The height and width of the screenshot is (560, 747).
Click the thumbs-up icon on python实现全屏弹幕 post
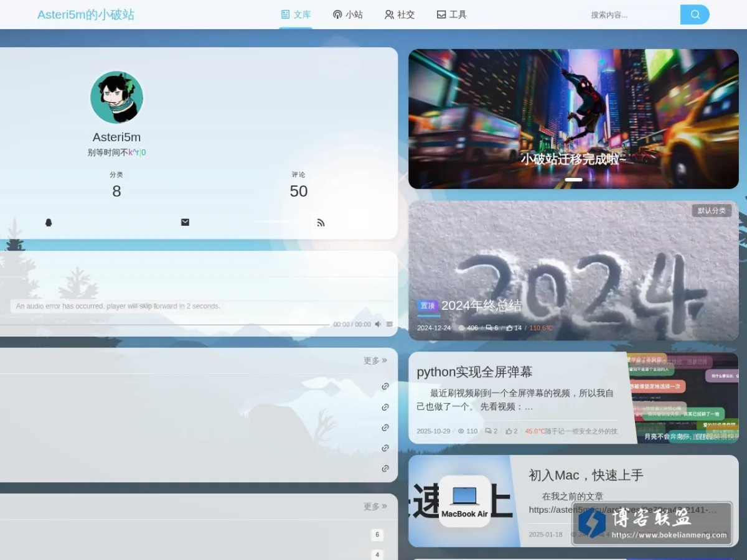tap(509, 431)
